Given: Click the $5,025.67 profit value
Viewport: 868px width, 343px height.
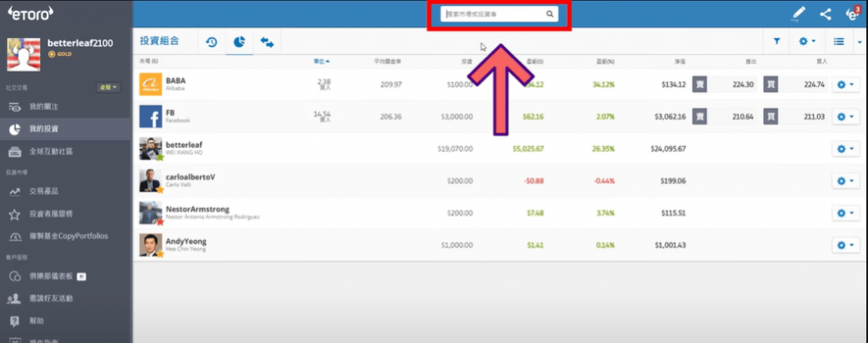Looking at the screenshot, I should coord(528,149).
